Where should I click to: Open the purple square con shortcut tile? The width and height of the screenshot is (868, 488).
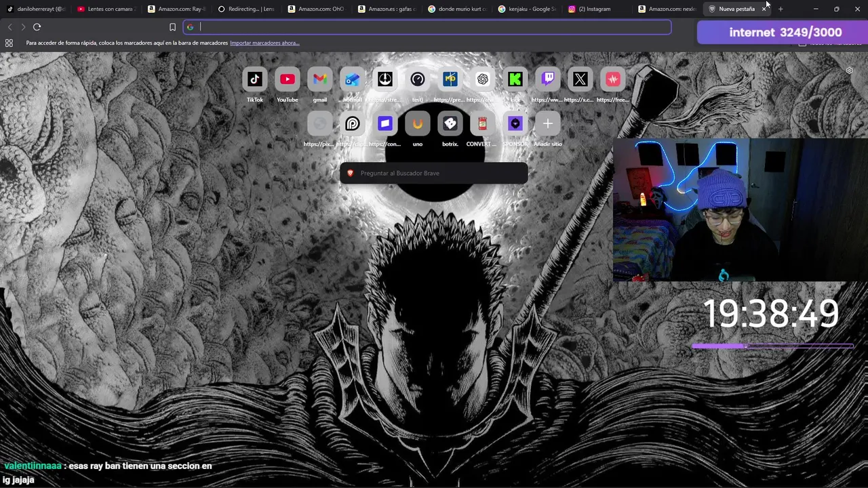click(x=385, y=123)
